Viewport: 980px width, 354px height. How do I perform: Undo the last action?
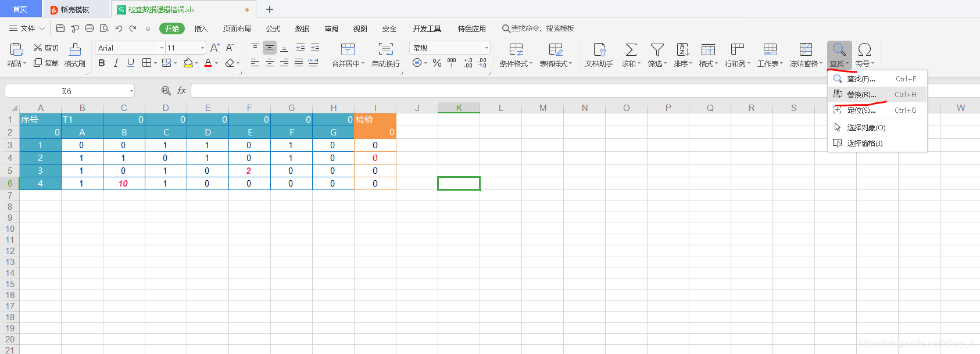click(x=119, y=28)
